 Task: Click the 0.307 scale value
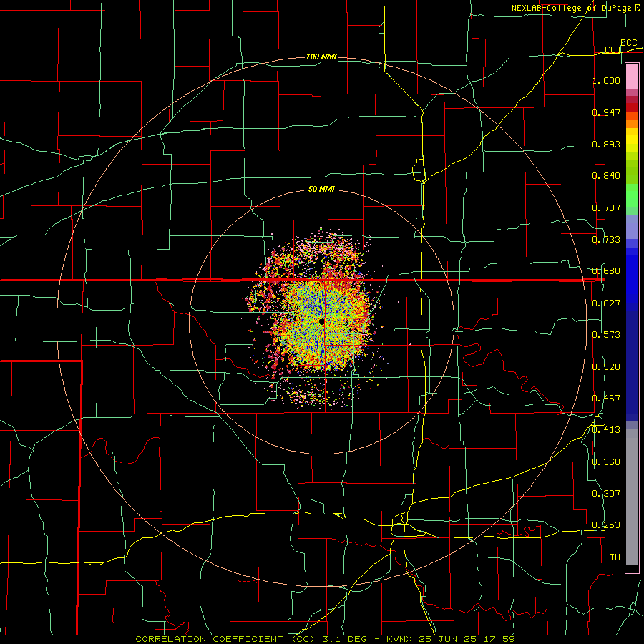606,494
